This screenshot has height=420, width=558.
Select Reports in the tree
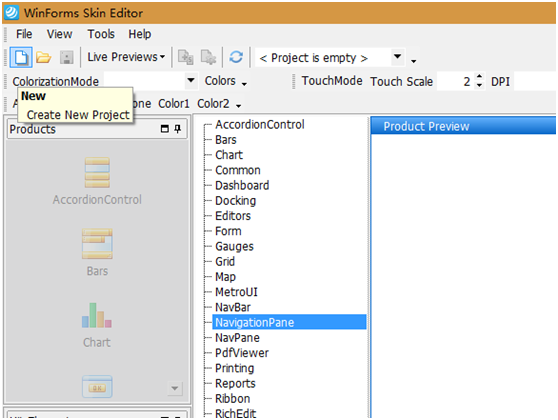[x=235, y=384]
